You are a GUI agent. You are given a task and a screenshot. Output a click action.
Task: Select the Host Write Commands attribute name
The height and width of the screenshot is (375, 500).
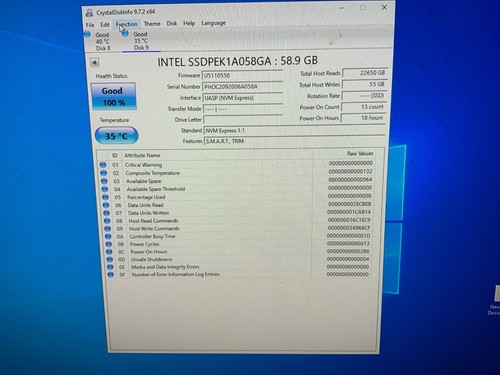pyautogui.click(x=154, y=229)
